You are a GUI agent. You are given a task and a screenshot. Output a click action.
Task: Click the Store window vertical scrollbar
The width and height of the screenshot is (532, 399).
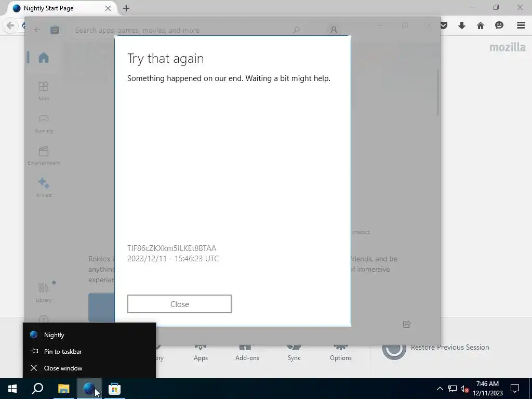coord(438,92)
